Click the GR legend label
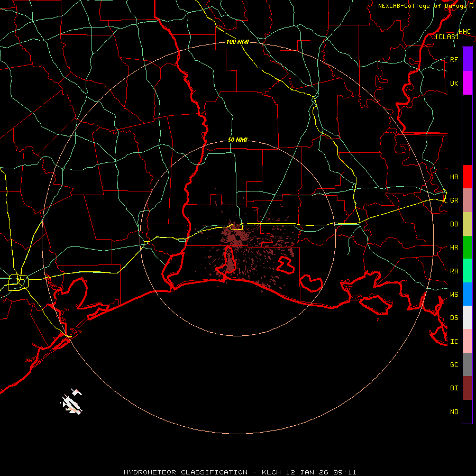Screen dimensions: 476x476 click(x=454, y=200)
